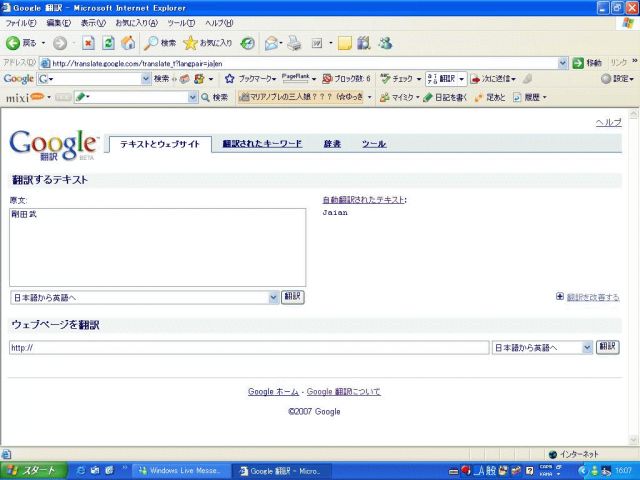
Task: Open mixi マイミク button
Action: point(399,97)
